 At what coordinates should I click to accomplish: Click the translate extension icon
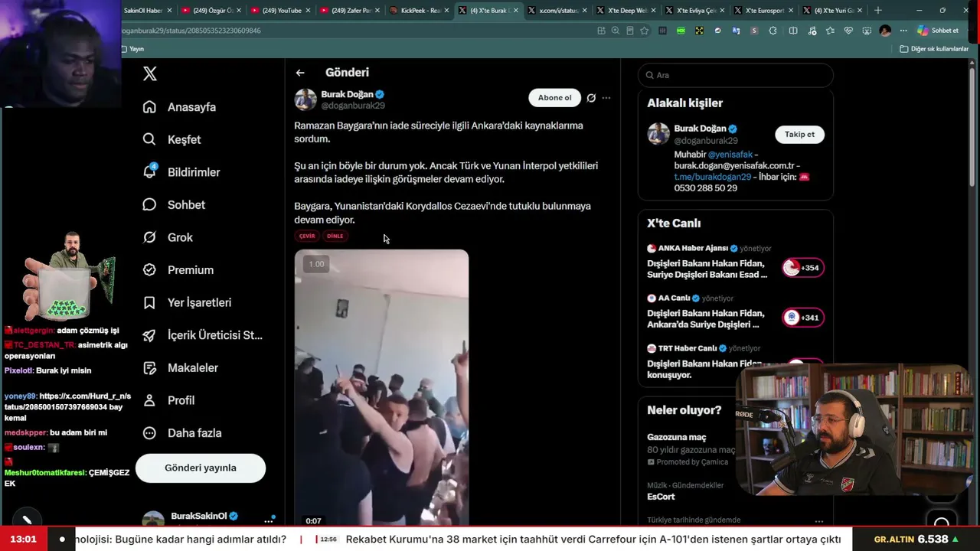[736, 31]
